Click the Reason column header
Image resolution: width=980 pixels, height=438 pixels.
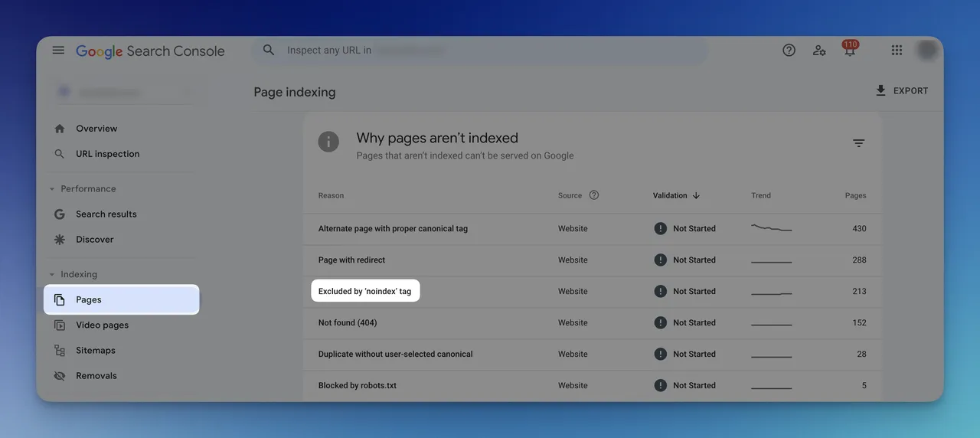331,196
